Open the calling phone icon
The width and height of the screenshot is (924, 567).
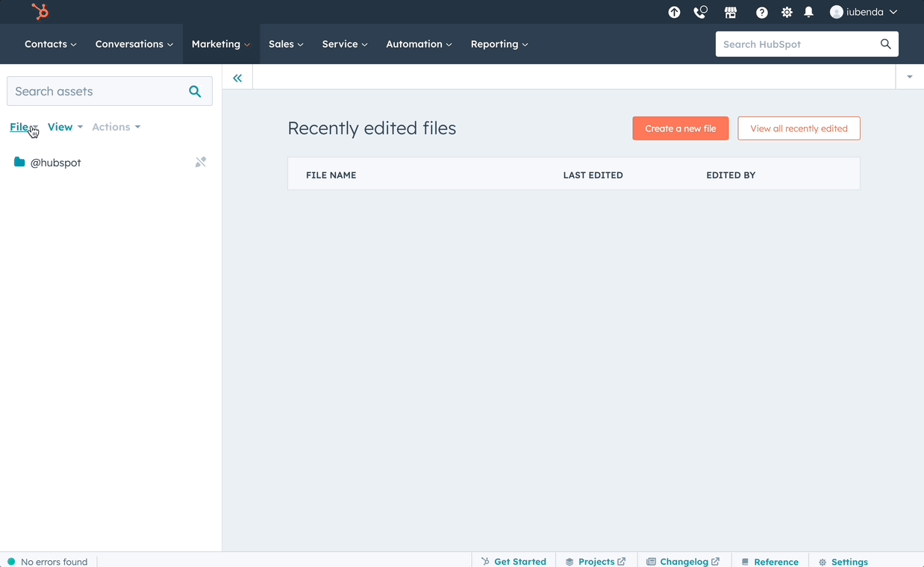[700, 12]
